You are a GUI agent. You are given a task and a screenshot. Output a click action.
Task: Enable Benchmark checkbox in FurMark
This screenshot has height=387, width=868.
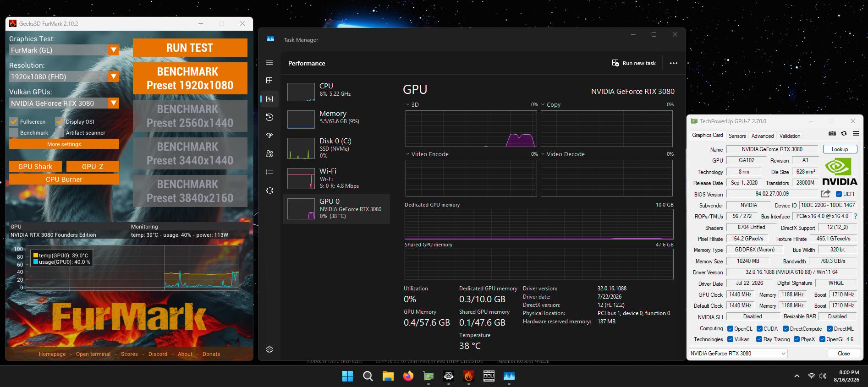pos(14,132)
